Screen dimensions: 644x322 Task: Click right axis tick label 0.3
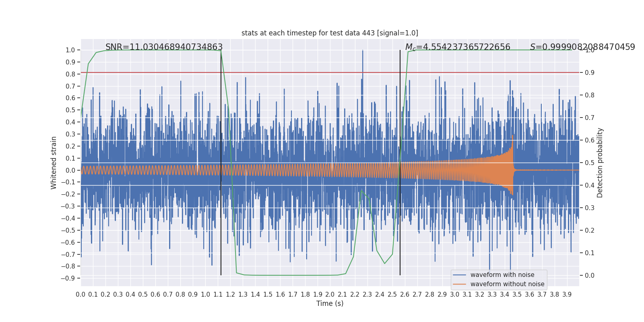tap(590, 208)
